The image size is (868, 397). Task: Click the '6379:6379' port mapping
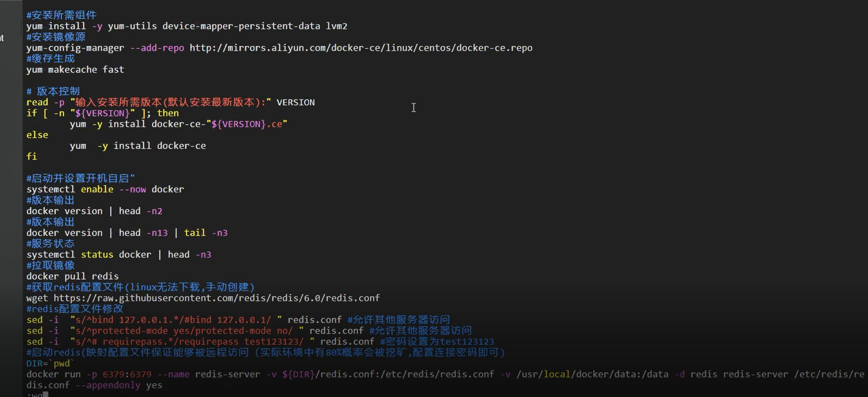(127, 374)
